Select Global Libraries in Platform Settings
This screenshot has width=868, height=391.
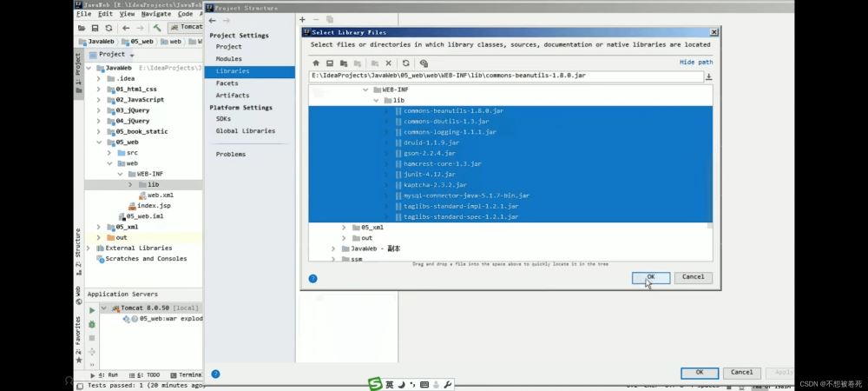[246, 131]
